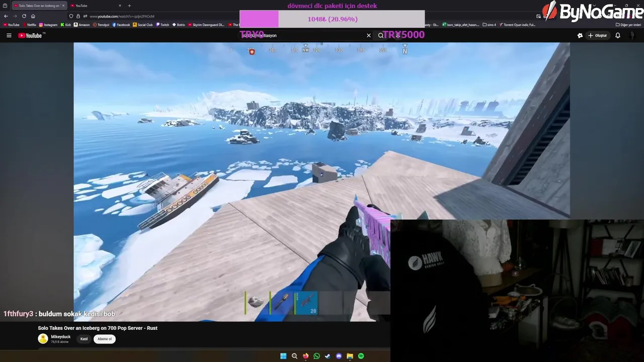Click the 'Abone ol' subscribe button
This screenshot has height=362, width=644.
pyautogui.click(x=105, y=339)
